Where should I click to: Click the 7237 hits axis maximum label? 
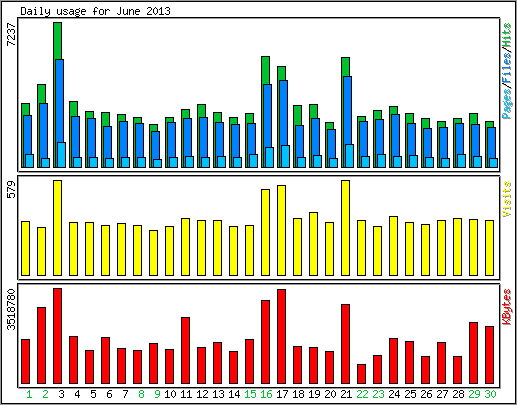tap(11, 35)
